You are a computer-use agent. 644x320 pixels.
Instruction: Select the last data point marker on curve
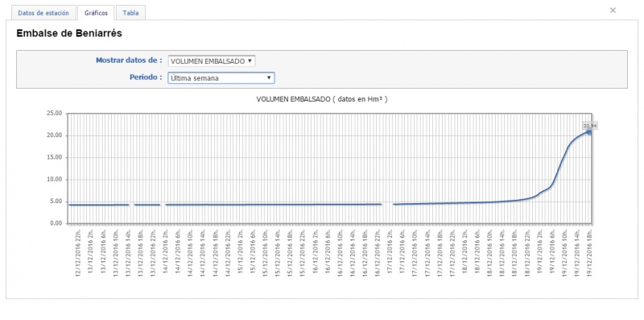click(x=589, y=132)
